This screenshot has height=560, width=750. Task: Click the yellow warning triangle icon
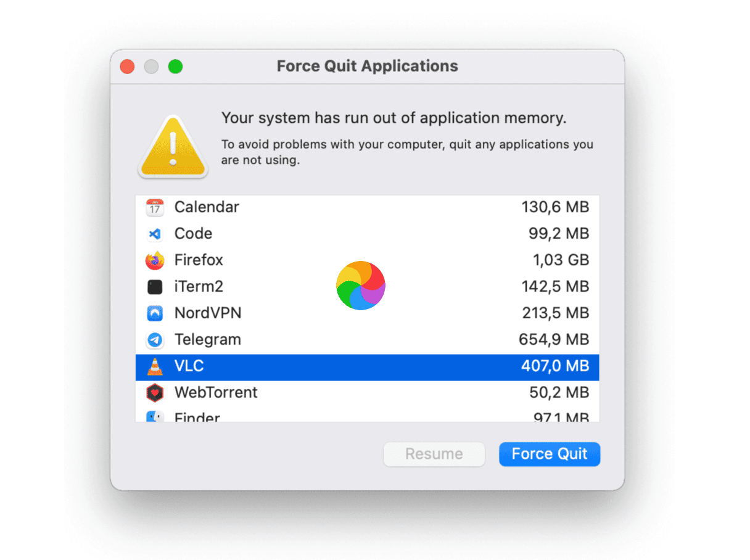point(173,148)
